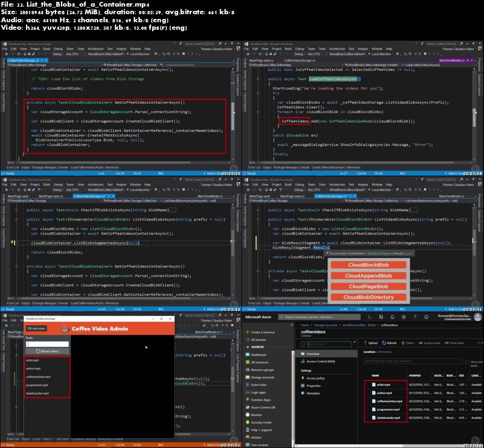
Task: Open the directory and subscription filter icon in Azure
Action: tap(381, 316)
